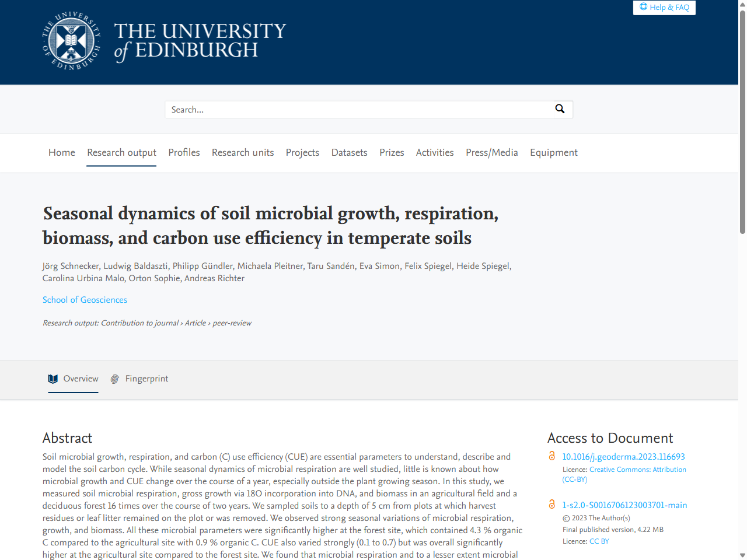Navigate to Research output in the menu
This screenshot has height=560, width=747.
pos(121,152)
